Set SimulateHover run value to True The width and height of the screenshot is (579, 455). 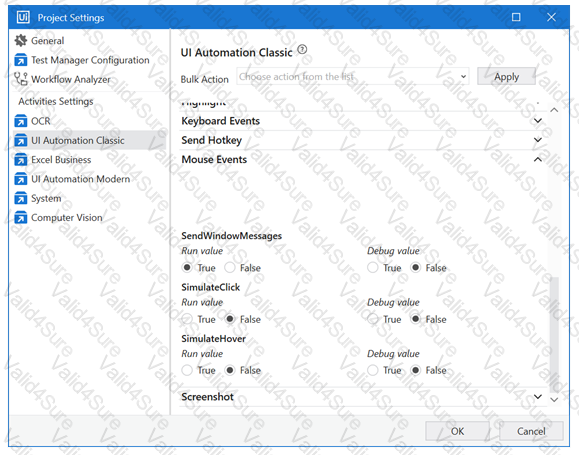pyautogui.click(x=187, y=370)
